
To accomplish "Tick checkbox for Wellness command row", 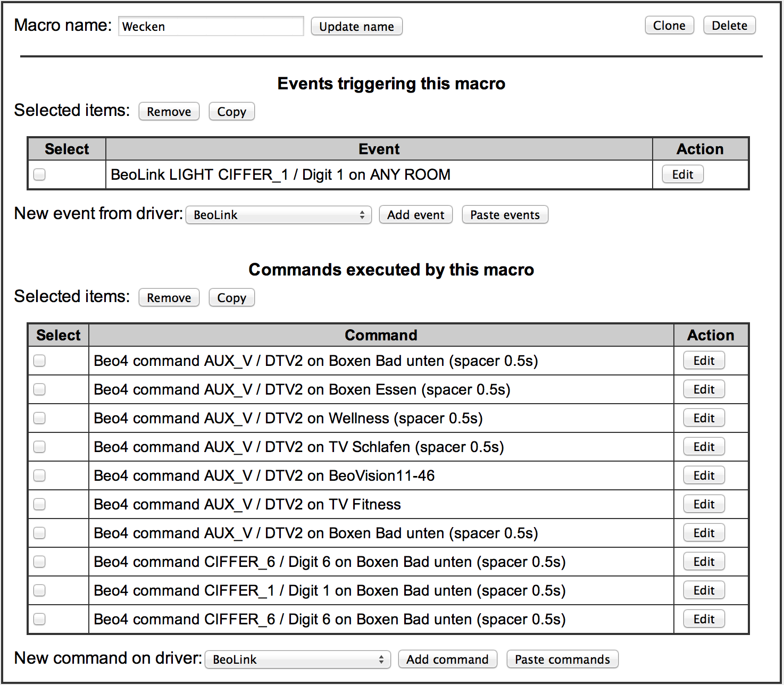I will coord(39,418).
